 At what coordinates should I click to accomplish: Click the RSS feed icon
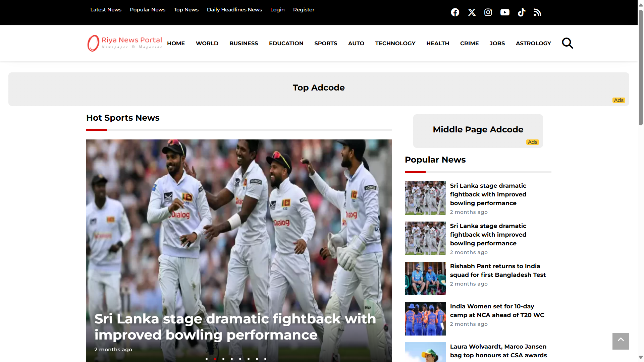[537, 12]
